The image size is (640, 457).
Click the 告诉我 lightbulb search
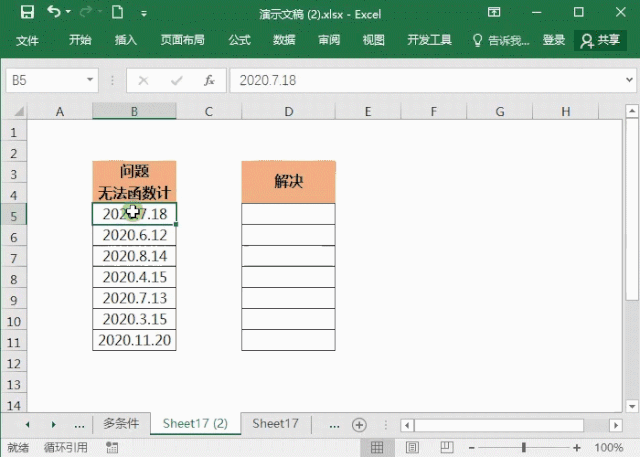tap(500, 40)
